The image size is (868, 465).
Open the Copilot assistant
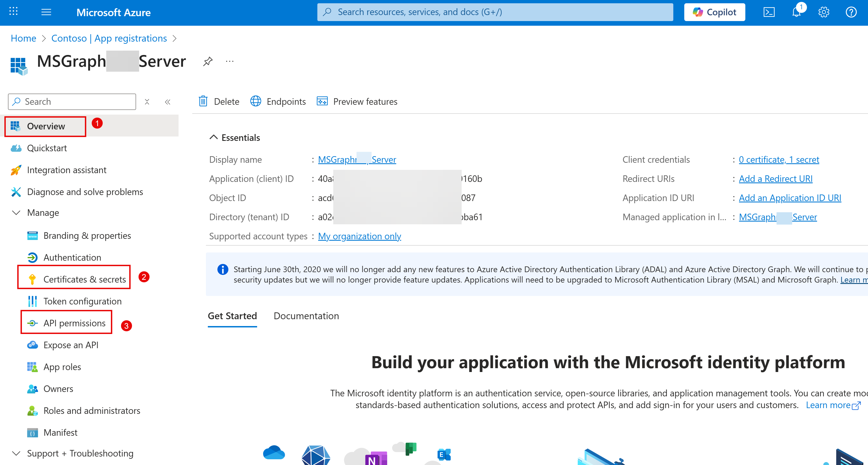coord(714,12)
